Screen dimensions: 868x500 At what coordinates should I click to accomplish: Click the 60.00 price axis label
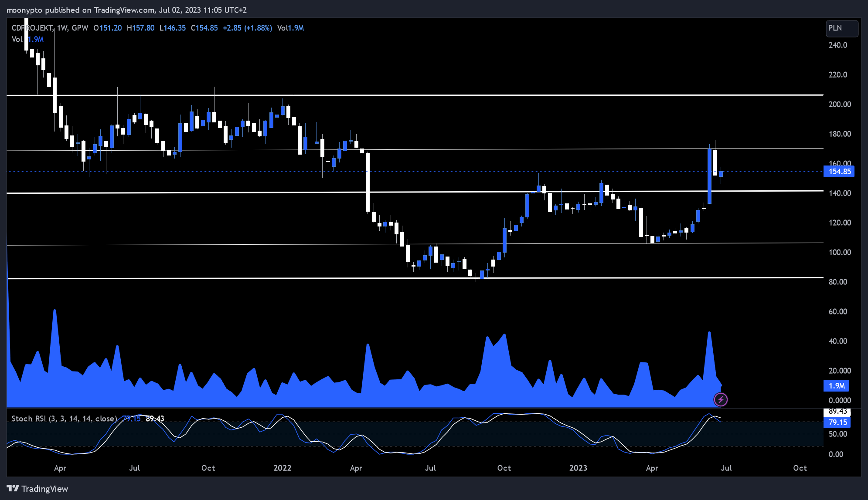click(837, 312)
